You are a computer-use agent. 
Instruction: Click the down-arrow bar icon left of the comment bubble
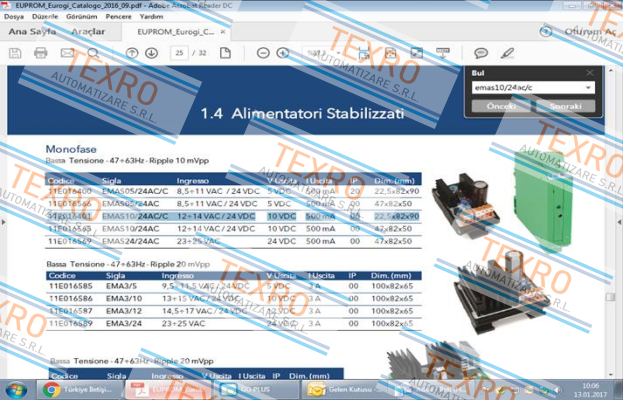pos(443,53)
